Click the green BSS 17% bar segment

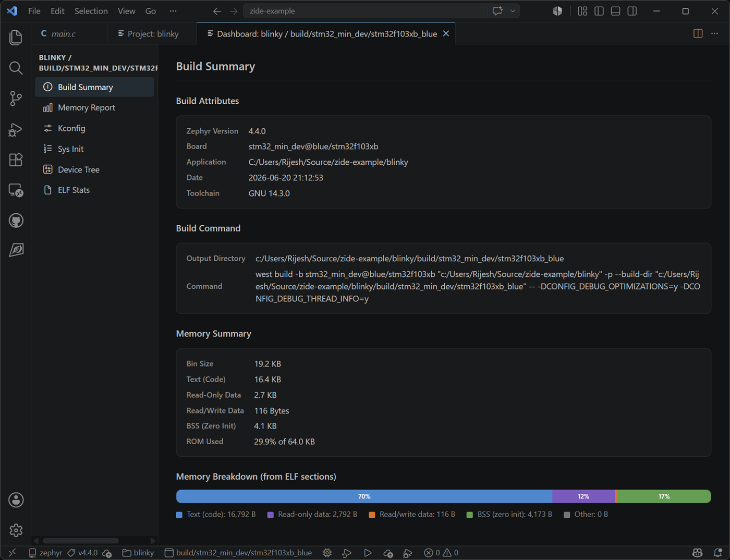point(664,496)
